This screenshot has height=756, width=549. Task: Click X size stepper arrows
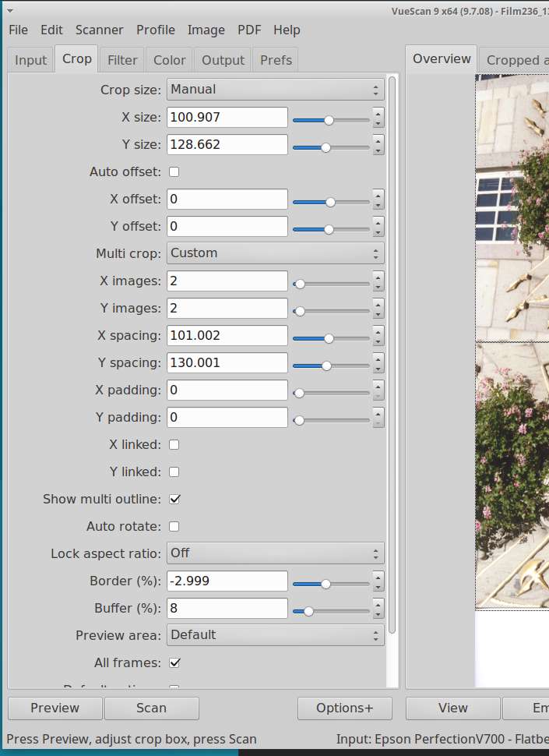[378, 118]
